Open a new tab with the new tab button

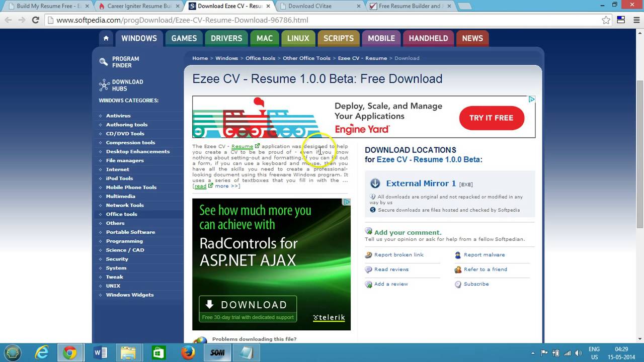464,7
